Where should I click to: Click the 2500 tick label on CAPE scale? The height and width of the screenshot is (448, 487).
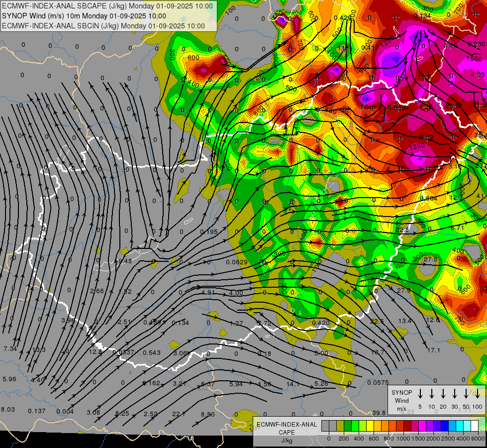point(448,439)
